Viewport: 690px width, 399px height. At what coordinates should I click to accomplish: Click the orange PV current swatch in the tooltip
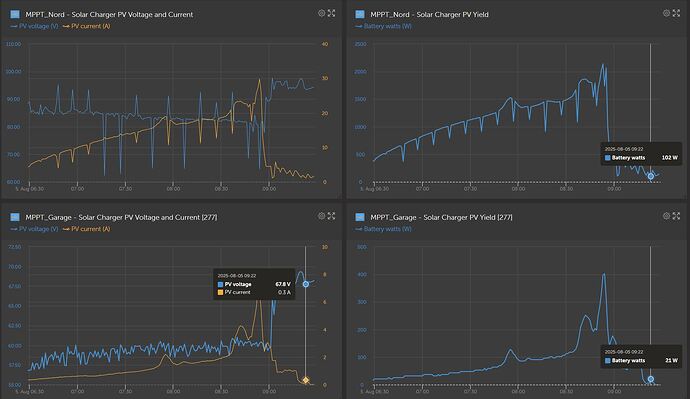point(220,293)
